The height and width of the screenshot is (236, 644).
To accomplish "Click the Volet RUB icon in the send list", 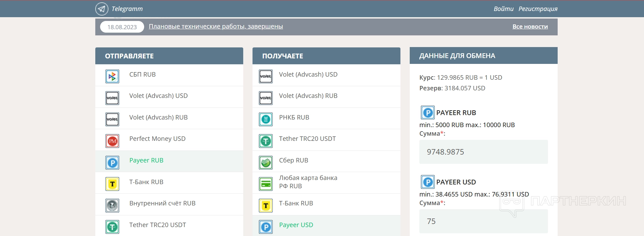I will (x=112, y=120).
